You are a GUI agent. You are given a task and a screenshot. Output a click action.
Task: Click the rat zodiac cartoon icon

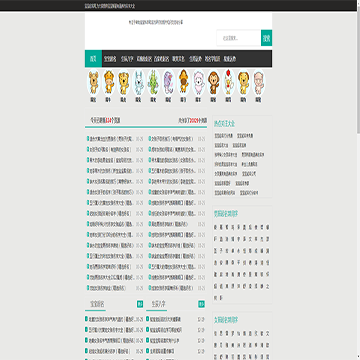point(93,82)
